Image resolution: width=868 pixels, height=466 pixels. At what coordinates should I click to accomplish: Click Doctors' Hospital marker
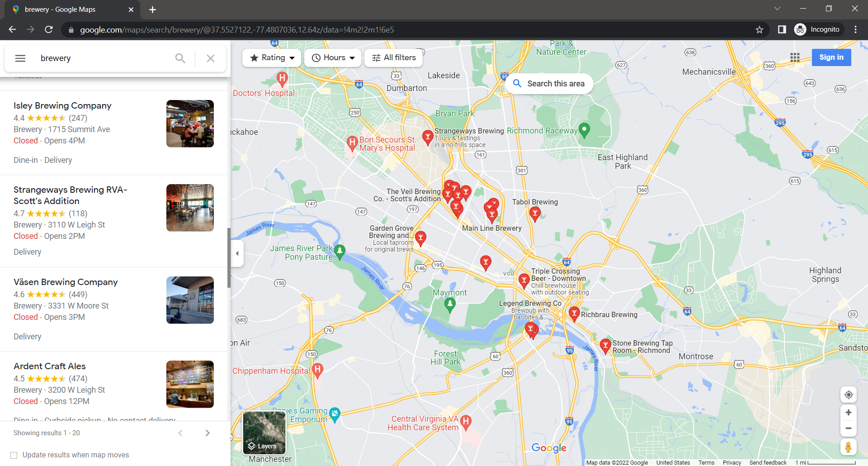coord(282,79)
